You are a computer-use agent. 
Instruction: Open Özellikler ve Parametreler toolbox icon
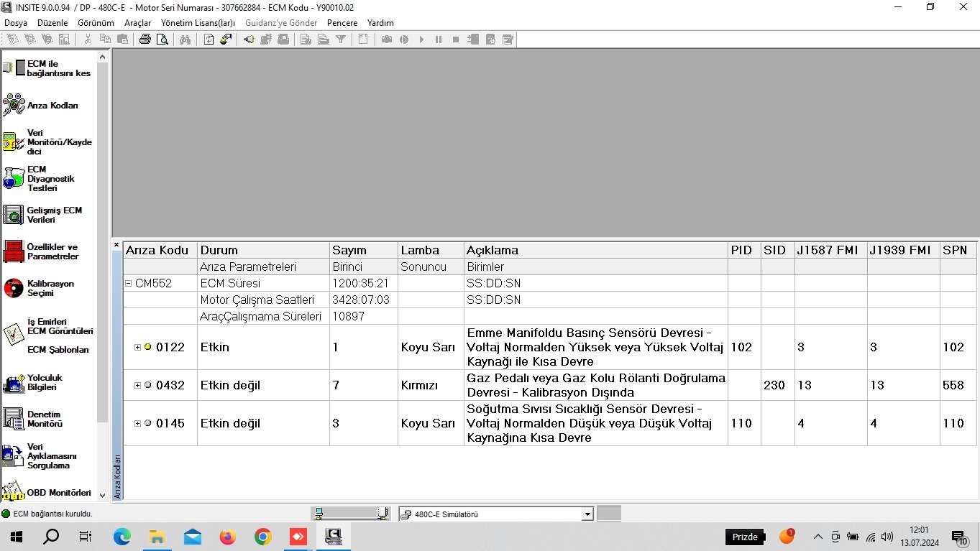point(14,251)
